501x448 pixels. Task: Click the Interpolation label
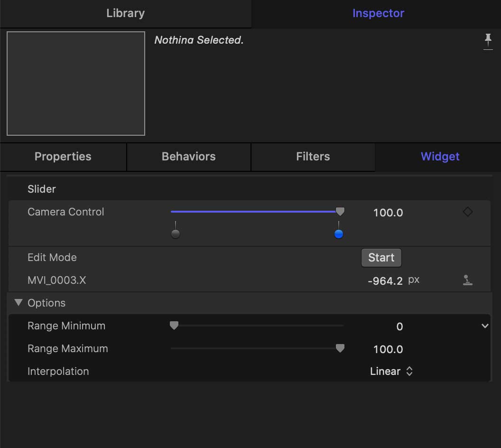coord(58,371)
